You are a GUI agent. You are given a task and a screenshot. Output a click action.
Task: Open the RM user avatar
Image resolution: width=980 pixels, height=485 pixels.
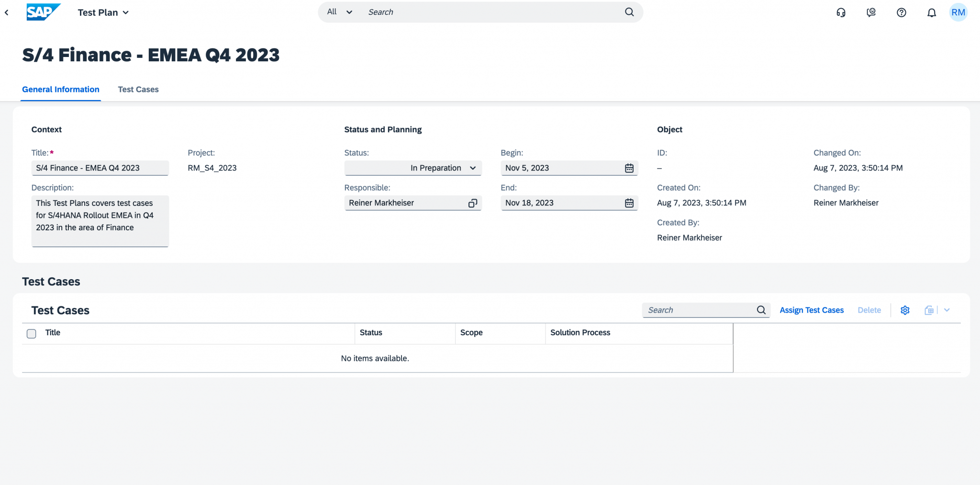(958, 12)
